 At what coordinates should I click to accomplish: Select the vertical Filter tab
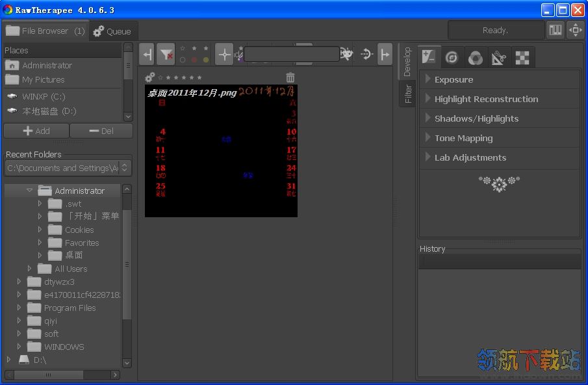(407, 94)
